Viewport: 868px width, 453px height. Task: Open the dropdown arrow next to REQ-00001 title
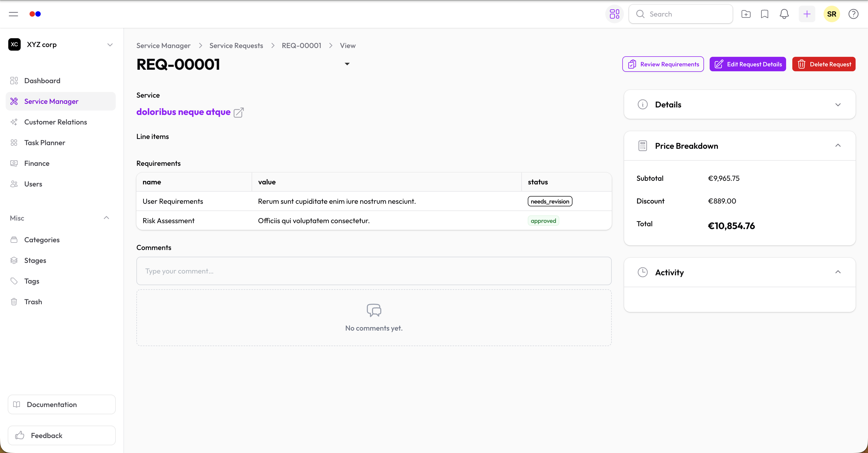tap(347, 64)
